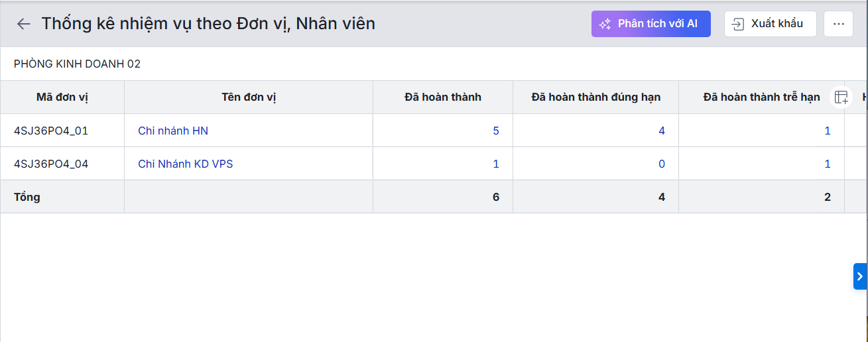
Task: Expand the blue side panel arrow
Action: coord(860,276)
